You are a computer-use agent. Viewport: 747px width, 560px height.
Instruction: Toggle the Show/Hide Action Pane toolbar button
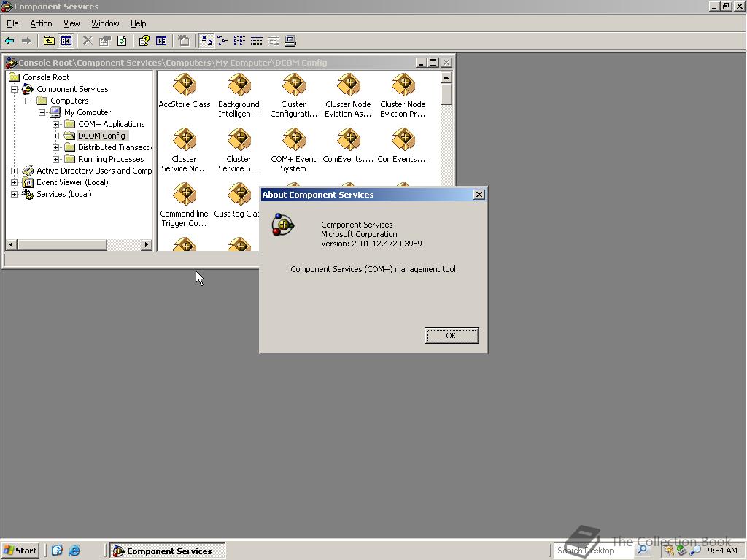pyautogui.click(x=161, y=41)
